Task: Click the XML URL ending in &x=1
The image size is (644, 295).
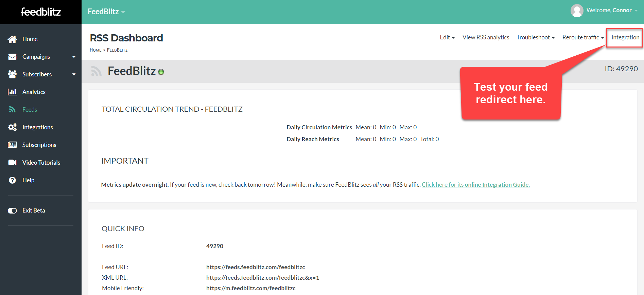Action: [x=262, y=278]
